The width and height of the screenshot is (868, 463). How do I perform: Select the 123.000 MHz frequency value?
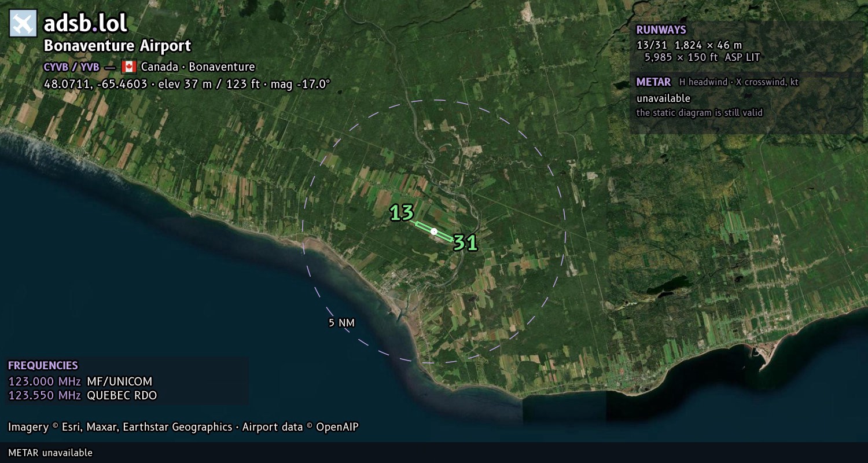[45, 381]
